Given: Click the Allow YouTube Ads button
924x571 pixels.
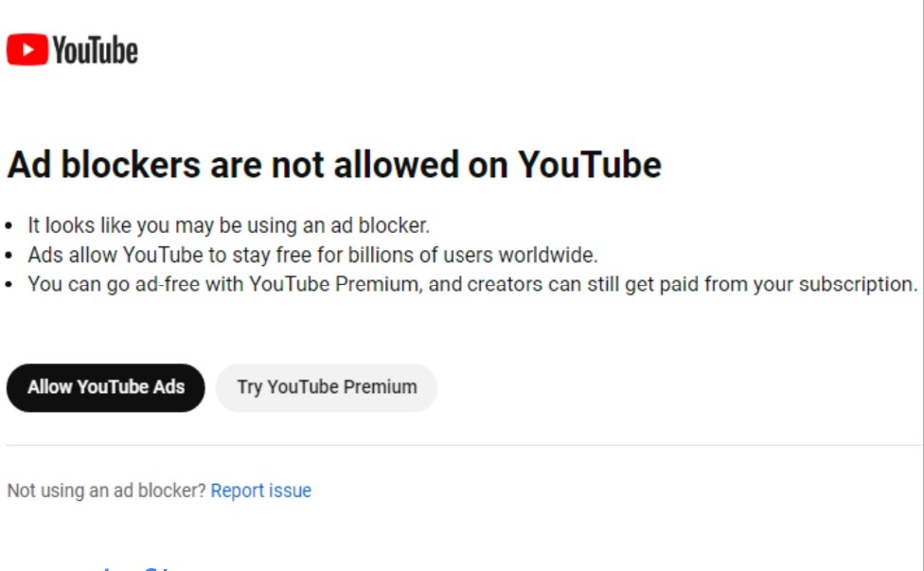Looking at the screenshot, I should click(105, 387).
